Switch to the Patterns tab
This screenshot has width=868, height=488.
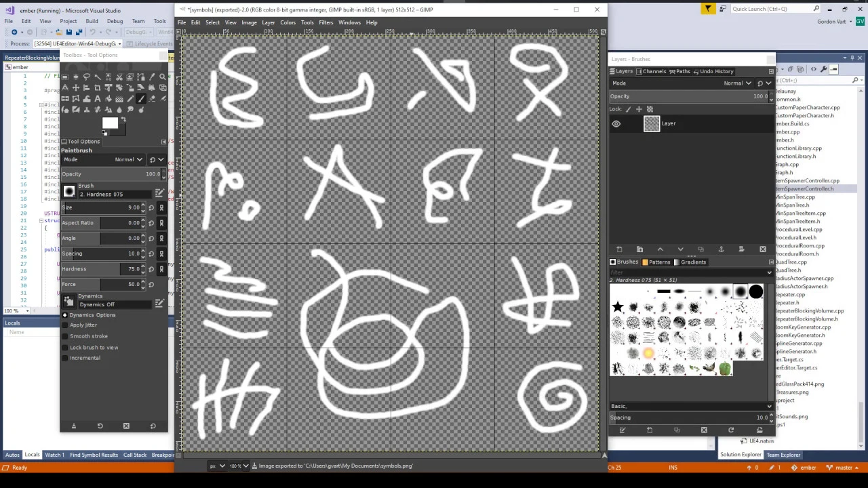click(x=656, y=262)
